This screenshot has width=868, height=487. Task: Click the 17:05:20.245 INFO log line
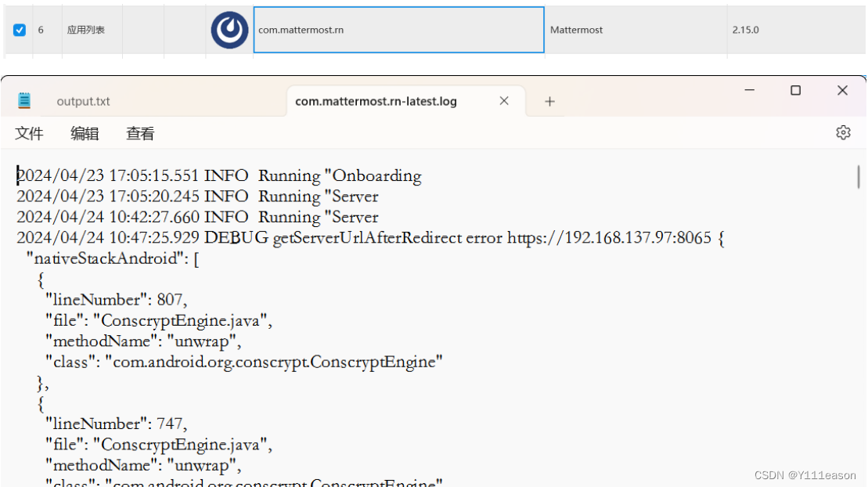[x=197, y=196]
